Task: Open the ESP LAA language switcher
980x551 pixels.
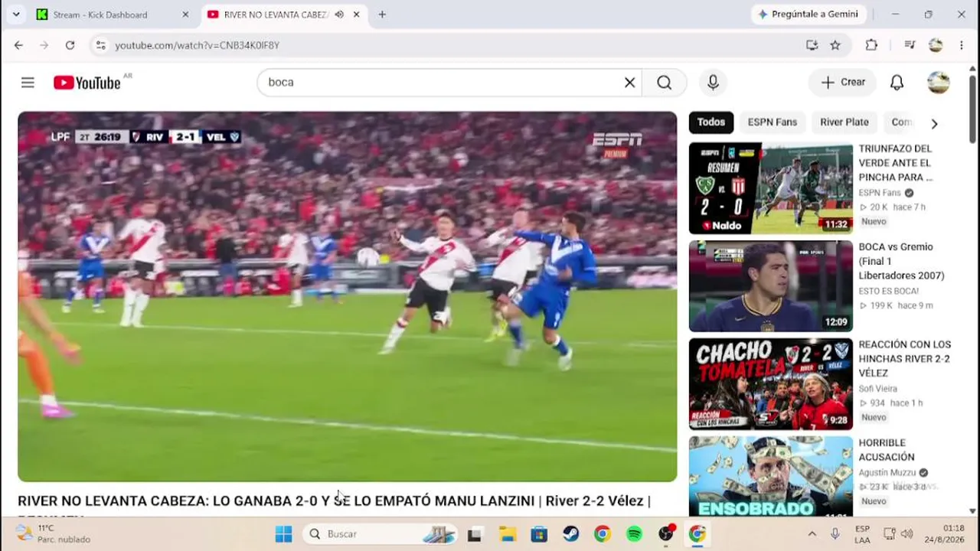Action: tap(862, 534)
